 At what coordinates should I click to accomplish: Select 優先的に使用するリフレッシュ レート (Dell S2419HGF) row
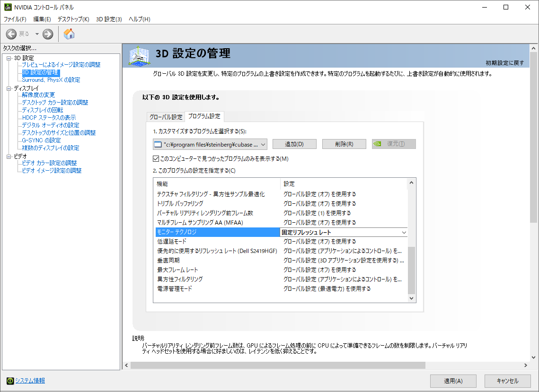(x=281, y=251)
